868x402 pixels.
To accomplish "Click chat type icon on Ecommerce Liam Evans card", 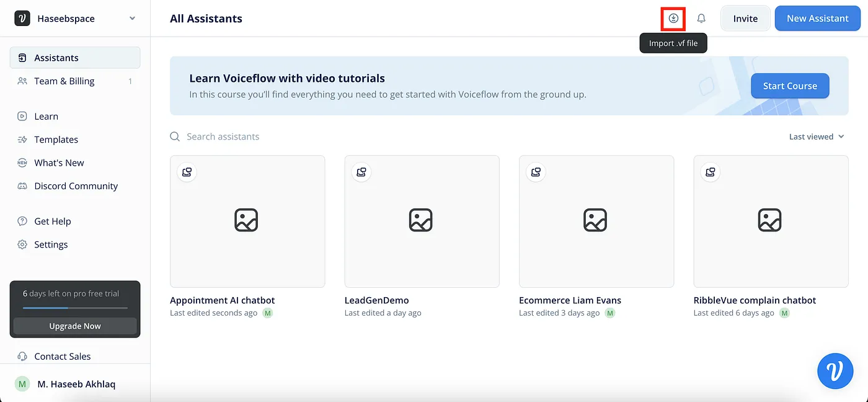I will click(x=536, y=172).
